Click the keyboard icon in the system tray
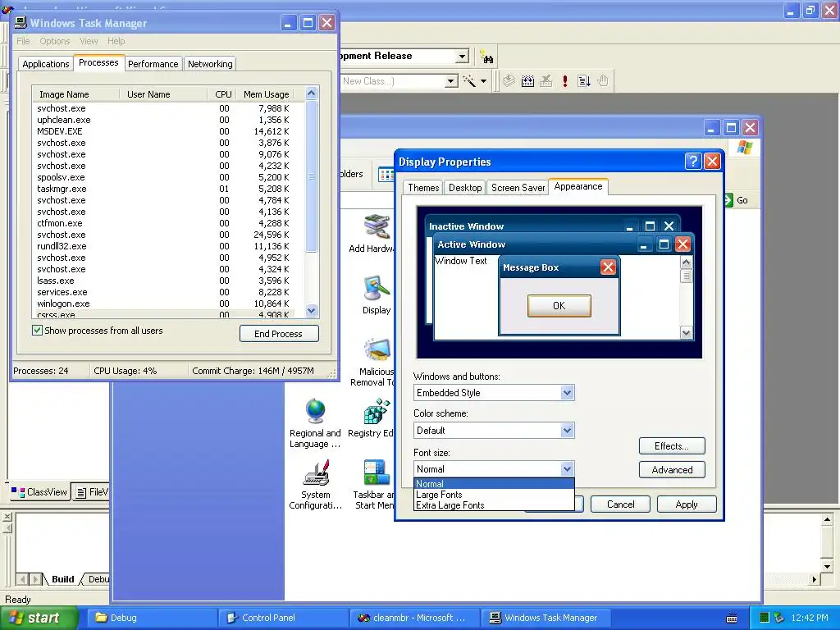Screen dimensions: 840x630 pos(731,619)
